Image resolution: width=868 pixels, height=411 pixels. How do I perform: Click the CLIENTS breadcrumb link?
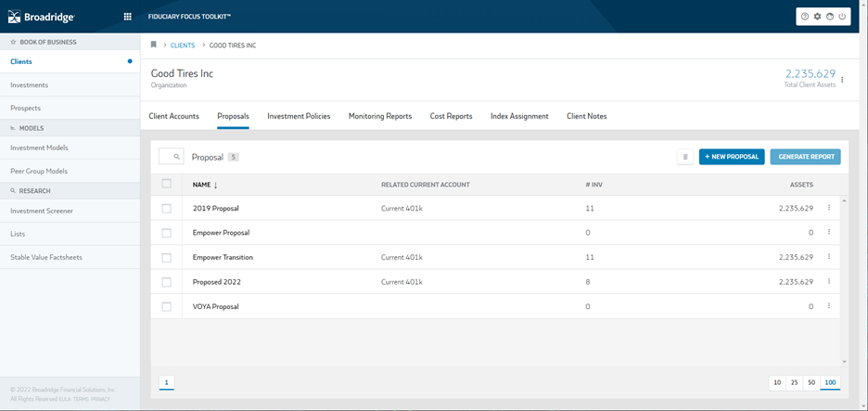[183, 45]
